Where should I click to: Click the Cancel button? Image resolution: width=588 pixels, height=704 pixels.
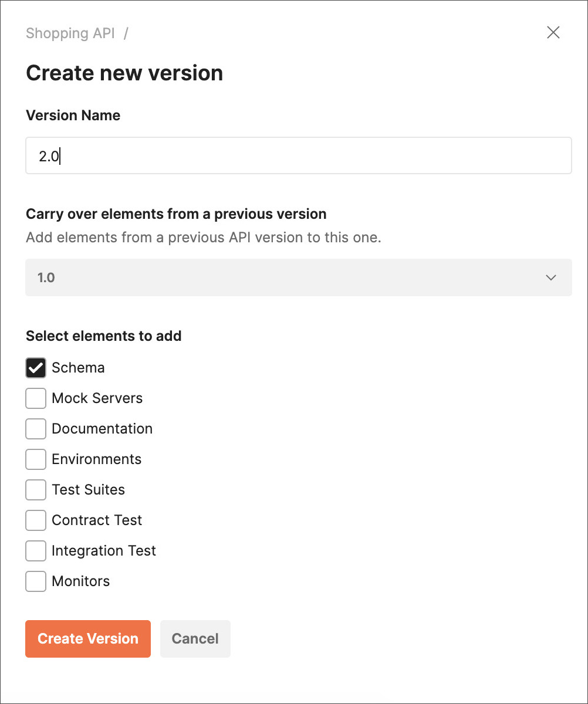click(195, 639)
